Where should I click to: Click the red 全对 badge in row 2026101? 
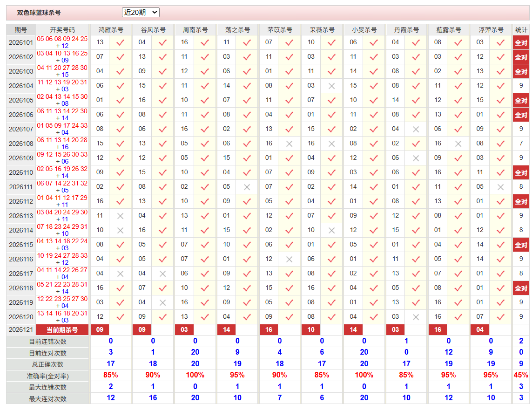521,43
